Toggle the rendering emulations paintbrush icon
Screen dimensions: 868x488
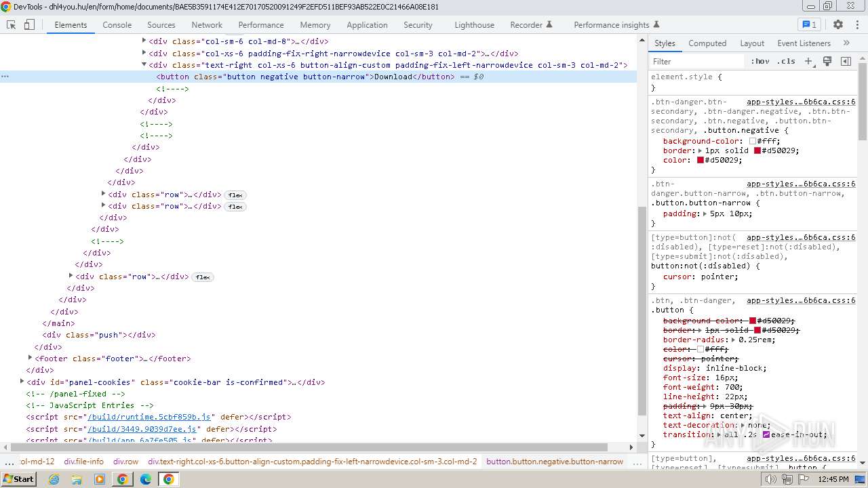pyautogui.click(x=827, y=61)
